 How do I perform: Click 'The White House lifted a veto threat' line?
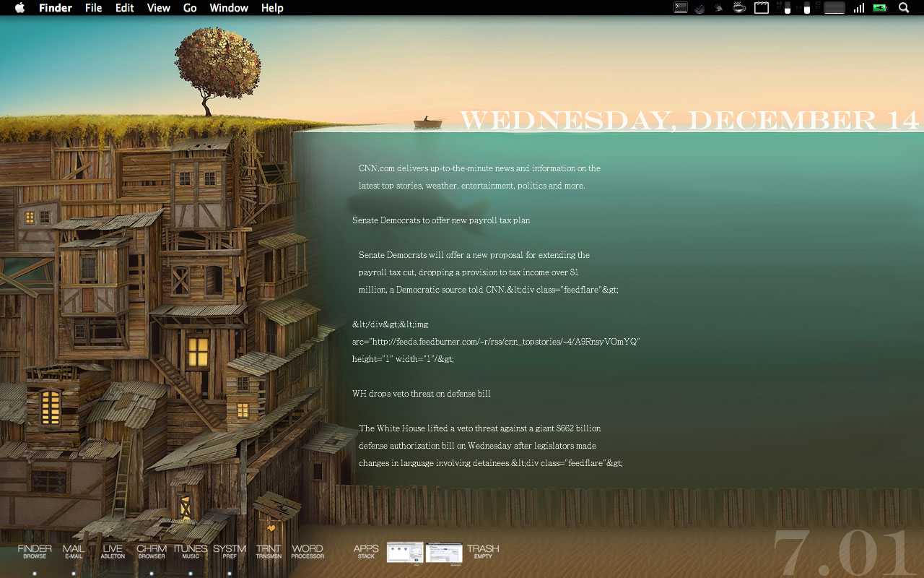tap(479, 428)
